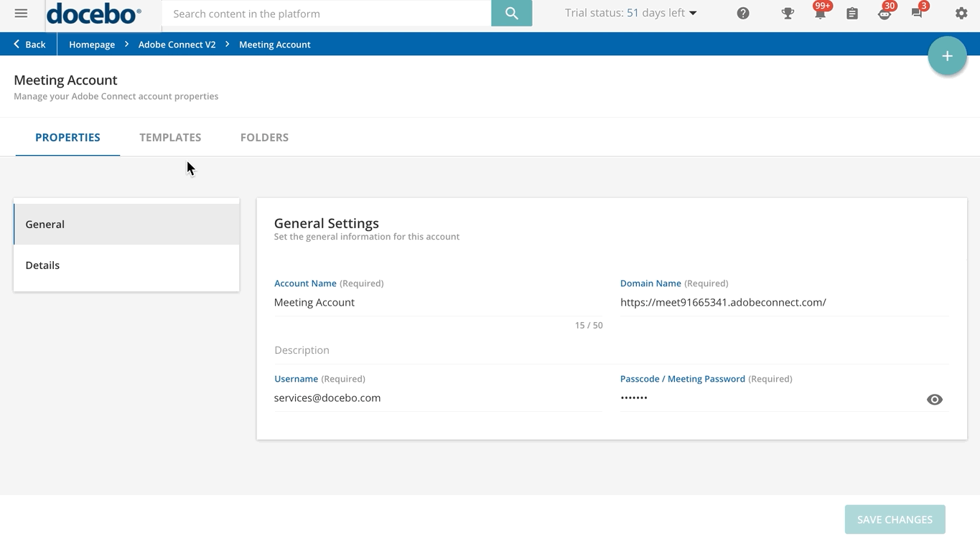Viewport: 980px width, 536px height.
Task: Click the Meeting Account breadcrumb
Action: click(275, 44)
